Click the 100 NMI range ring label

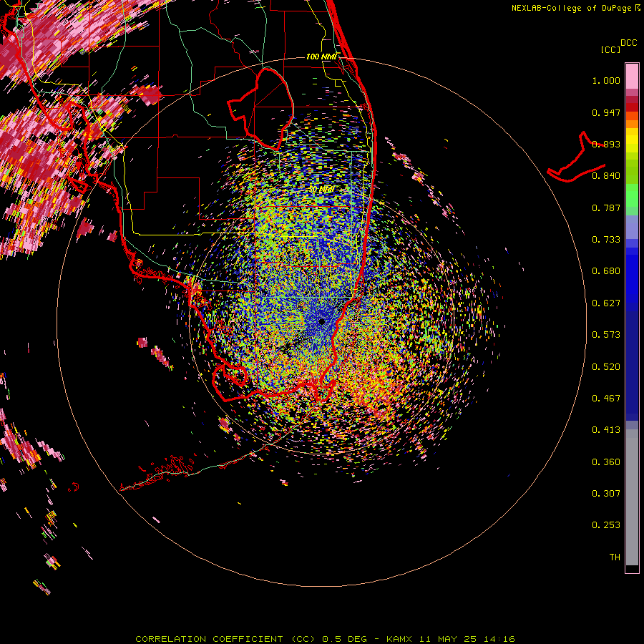(x=321, y=57)
